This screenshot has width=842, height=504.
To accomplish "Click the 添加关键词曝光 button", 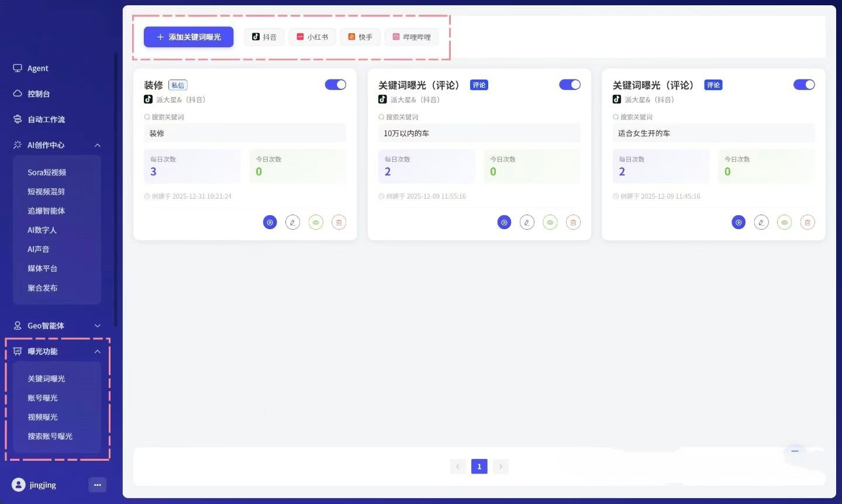I will tap(188, 37).
